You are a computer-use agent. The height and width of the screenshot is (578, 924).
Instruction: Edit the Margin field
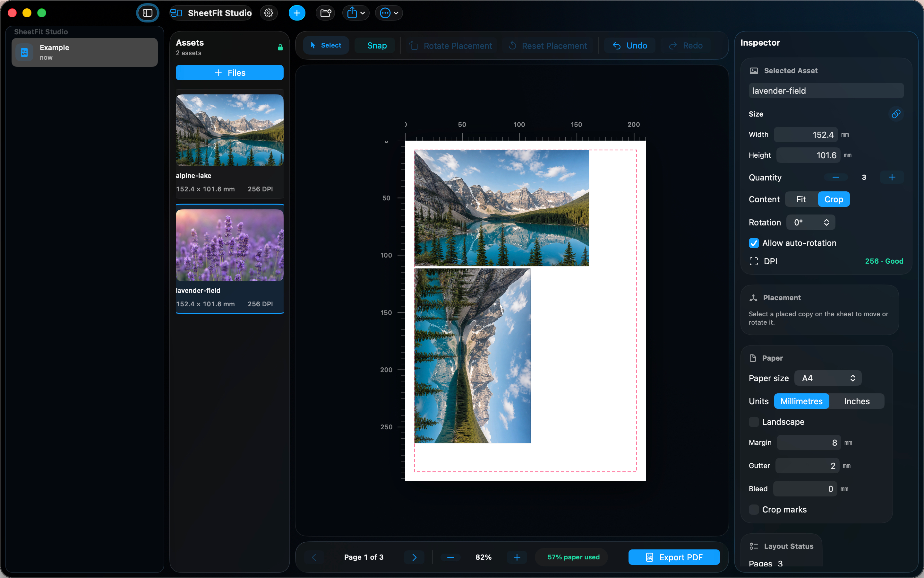809,443
